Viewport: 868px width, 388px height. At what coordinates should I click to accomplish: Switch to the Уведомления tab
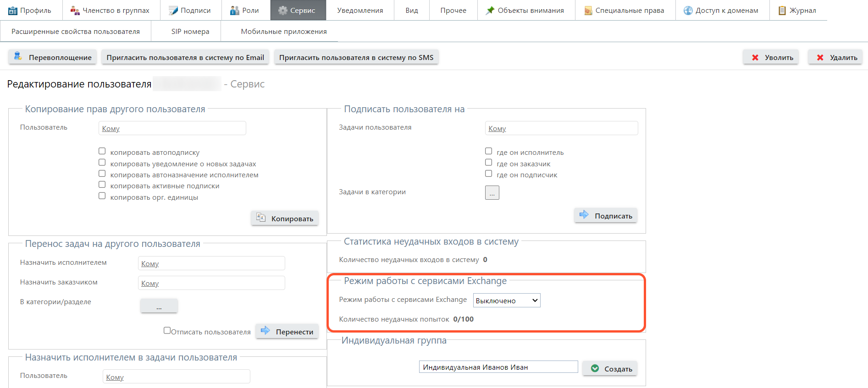click(x=360, y=11)
